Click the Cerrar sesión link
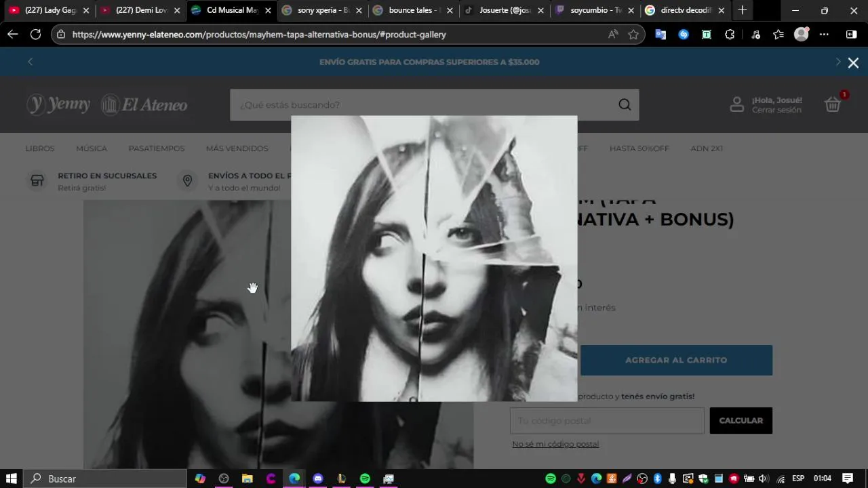The width and height of the screenshot is (868, 488). point(776,110)
